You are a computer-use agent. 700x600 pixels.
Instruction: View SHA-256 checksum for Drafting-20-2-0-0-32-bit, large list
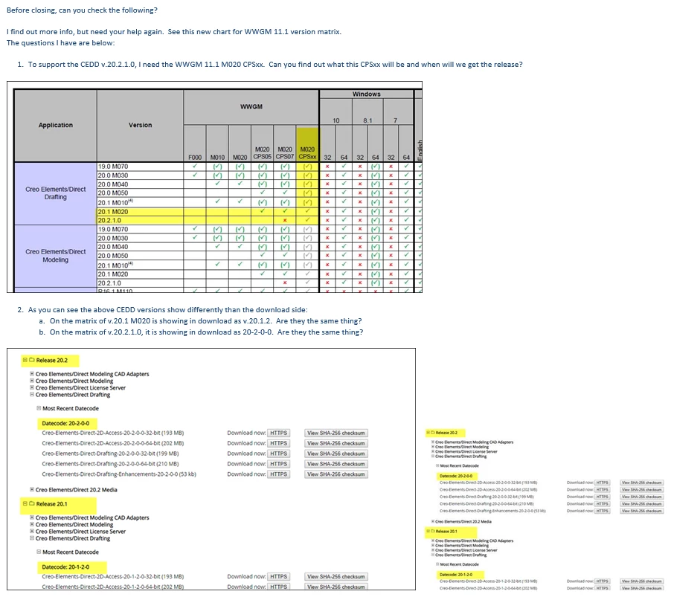pyautogui.click(x=336, y=454)
